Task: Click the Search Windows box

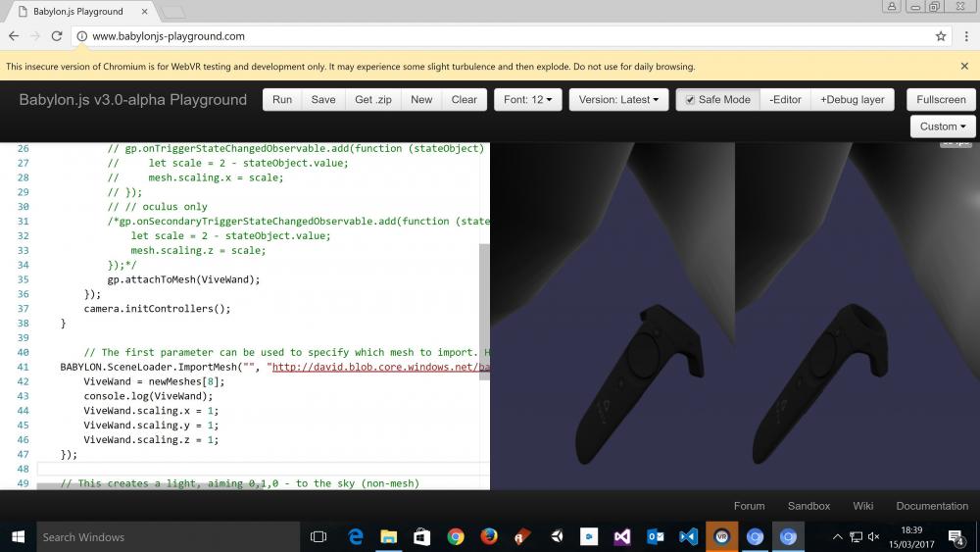Action: (x=169, y=537)
